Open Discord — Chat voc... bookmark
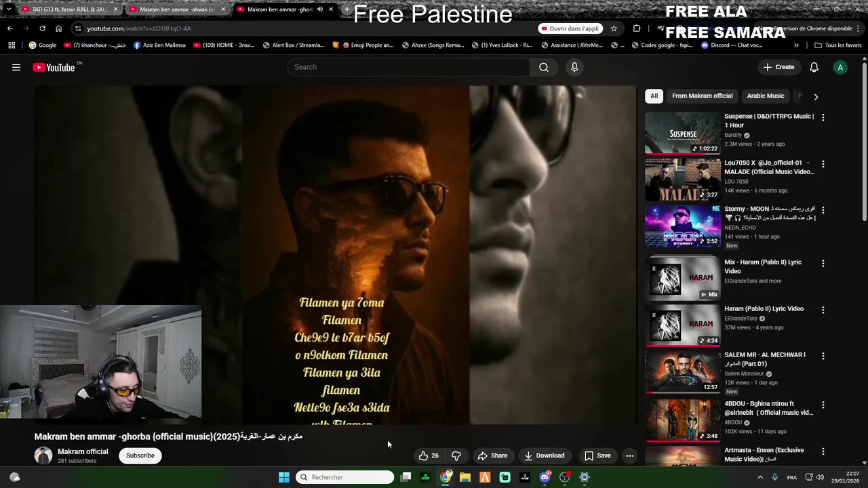This screenshot has width=868, height=488. pos(732,45)
